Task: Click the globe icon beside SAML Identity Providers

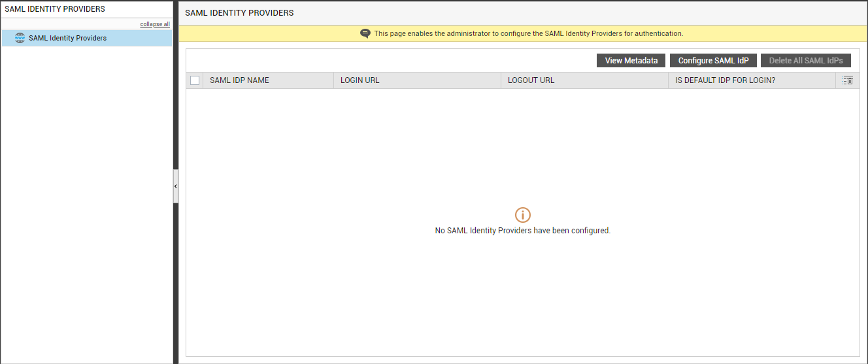Action: [20, 38]
